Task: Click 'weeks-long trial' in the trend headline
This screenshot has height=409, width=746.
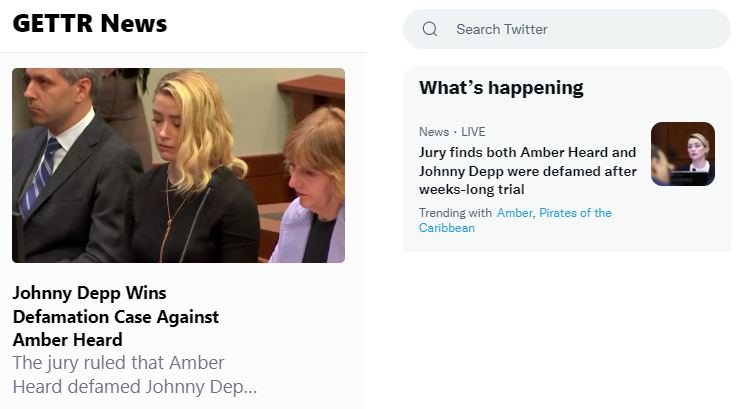Action: point(471,189)
